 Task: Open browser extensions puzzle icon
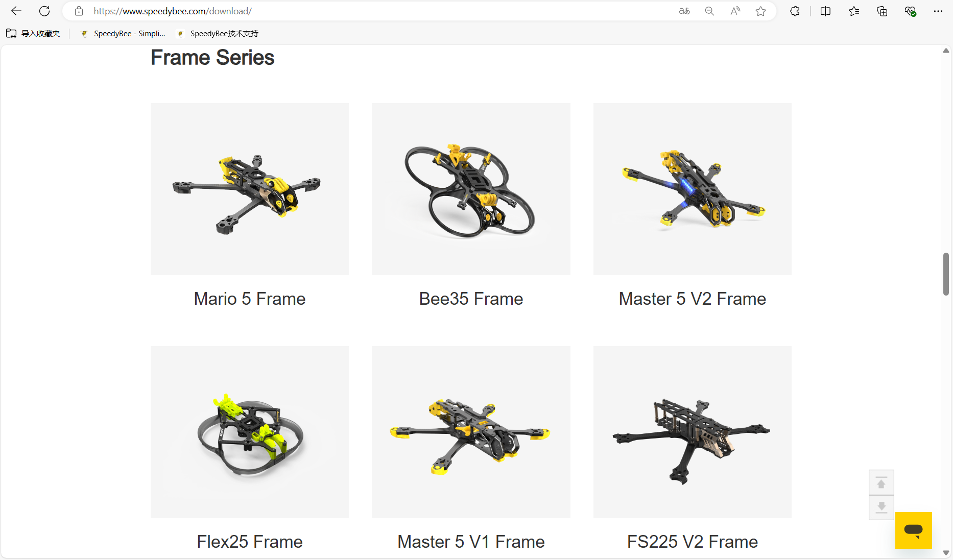[x=795, y=11]
